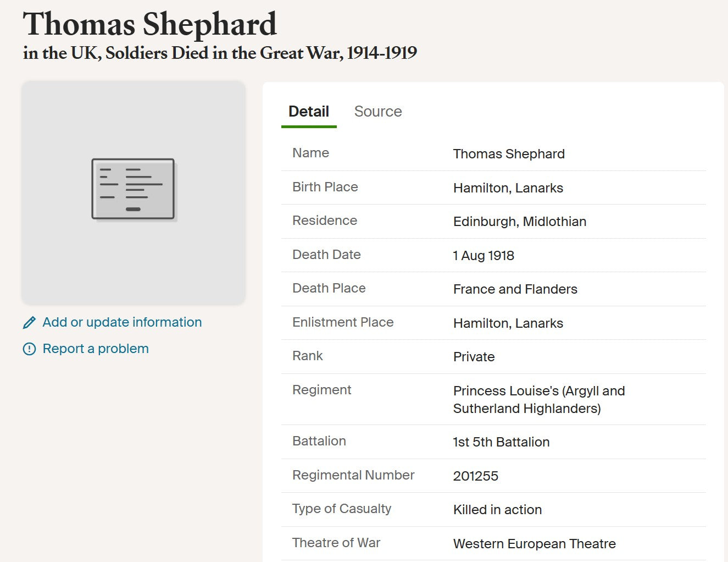Viewport: 728px width, 562px height.
Task: Click Hamilton, Lanarks birth place value
Action: pyautogui.click(x=508, y=188)
